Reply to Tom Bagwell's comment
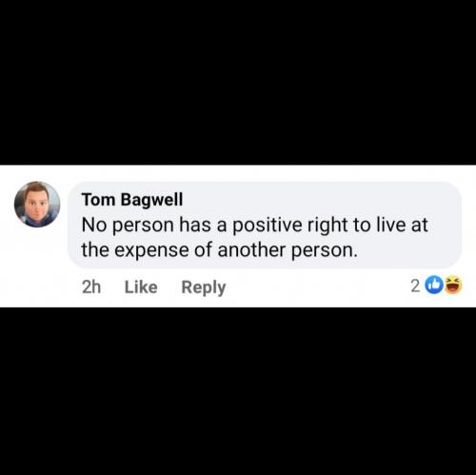The image size is (476, 475). [x=204, y=287]
